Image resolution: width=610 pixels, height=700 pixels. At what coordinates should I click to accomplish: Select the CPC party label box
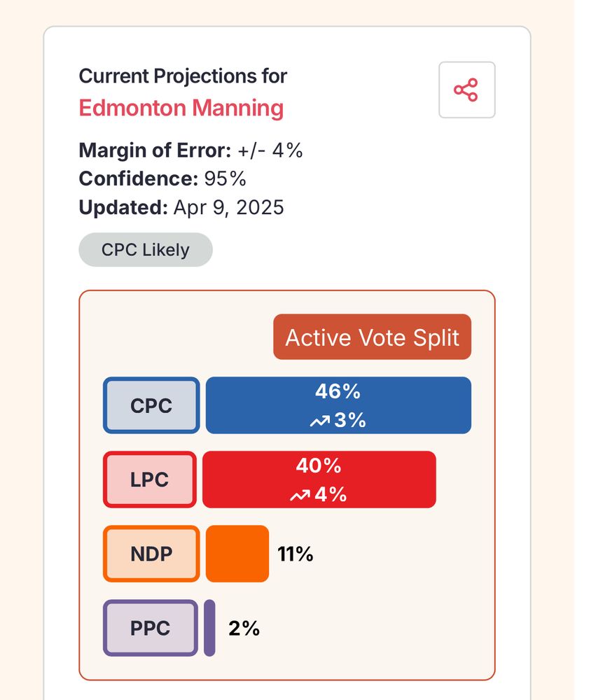click(x=151, y=405)
